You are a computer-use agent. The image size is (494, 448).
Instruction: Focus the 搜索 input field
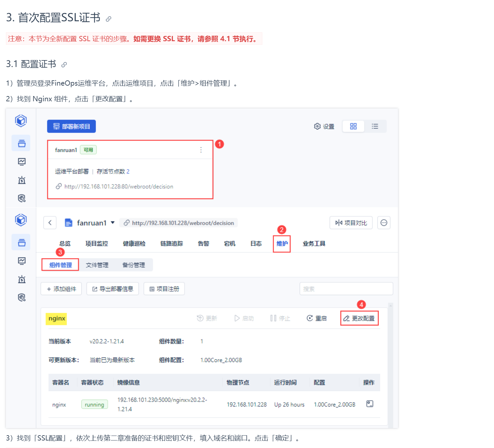(346, 289)
